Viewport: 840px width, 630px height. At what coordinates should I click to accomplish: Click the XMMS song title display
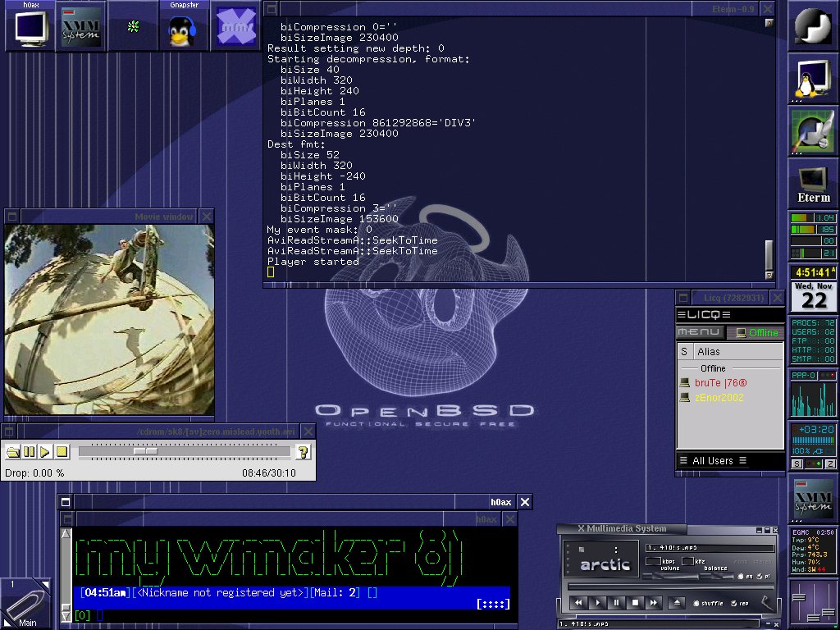tap(710, 548)
